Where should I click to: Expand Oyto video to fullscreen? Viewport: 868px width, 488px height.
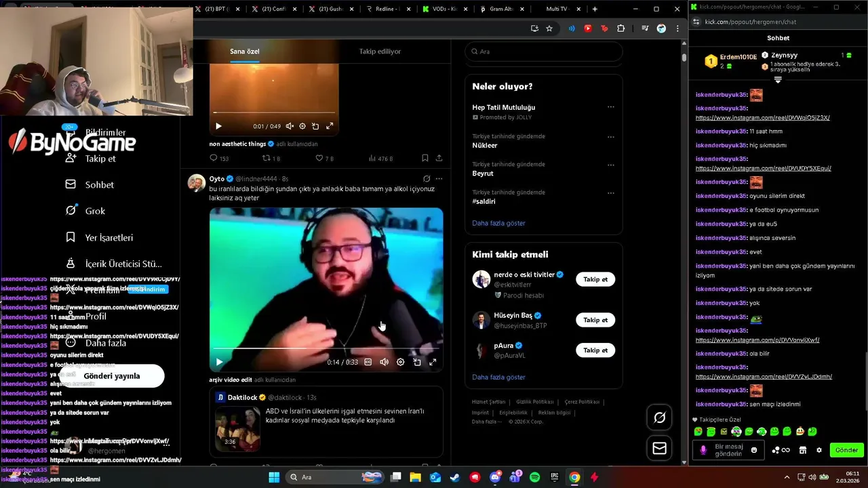433,362
